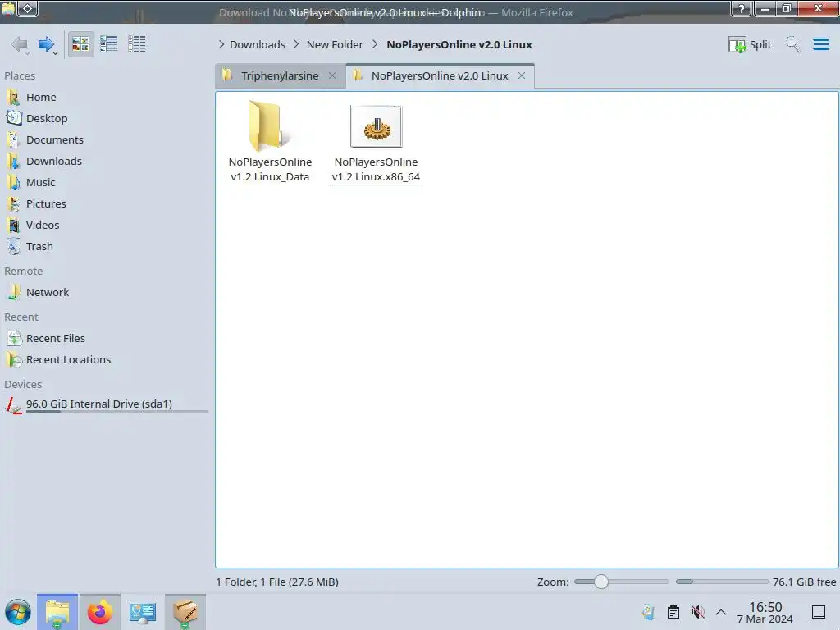Open the clipboard tray icon
Viewport: 840px width, 630px height.
pyautogui.click(x=673, y=612)
